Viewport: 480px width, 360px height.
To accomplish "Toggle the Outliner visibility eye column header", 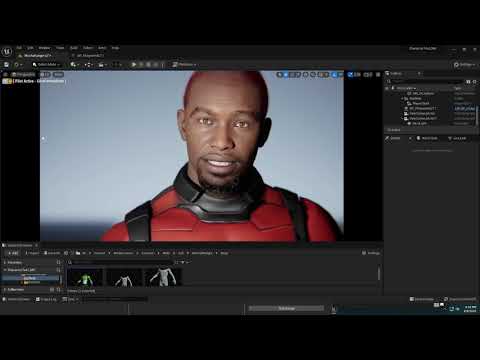I will tap(387, 88).
